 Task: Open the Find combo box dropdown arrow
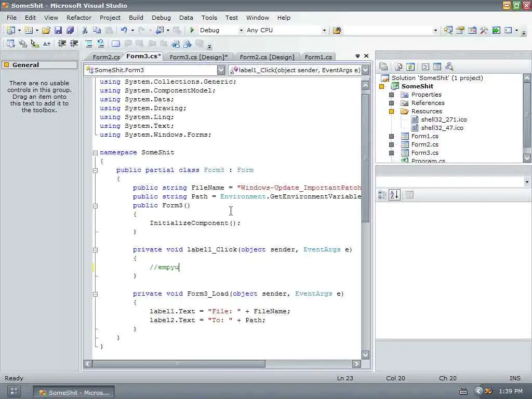pos(435,30)
